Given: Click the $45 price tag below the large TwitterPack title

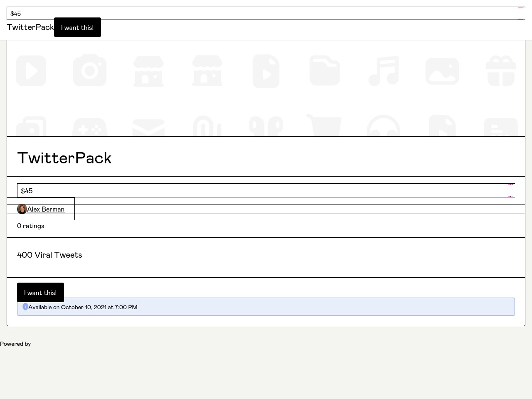Looking at the screenshot, I should tap(266, 190).
